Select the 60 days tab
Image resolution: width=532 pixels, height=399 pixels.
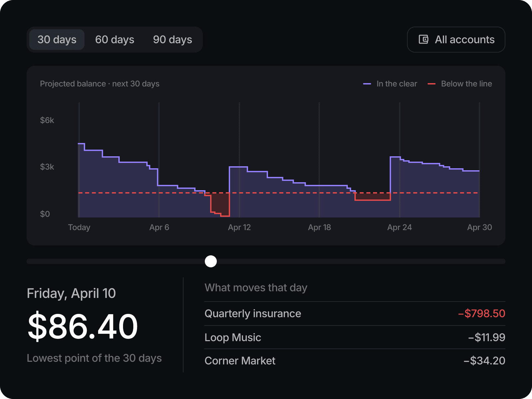(115, 40)
